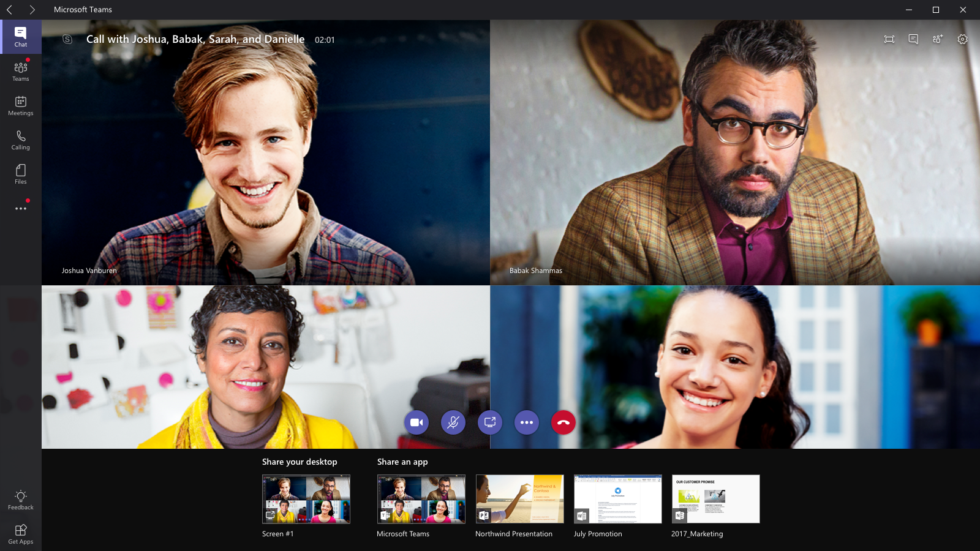
Task: Open Get Apps from the sidebar
Action: point(20,533)
